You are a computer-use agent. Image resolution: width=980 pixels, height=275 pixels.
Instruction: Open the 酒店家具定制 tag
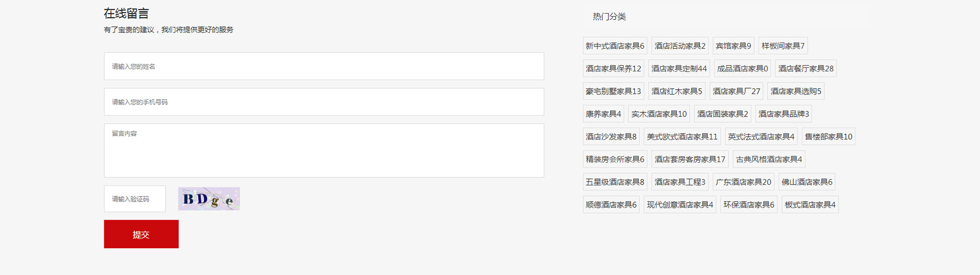pos(679,68)
